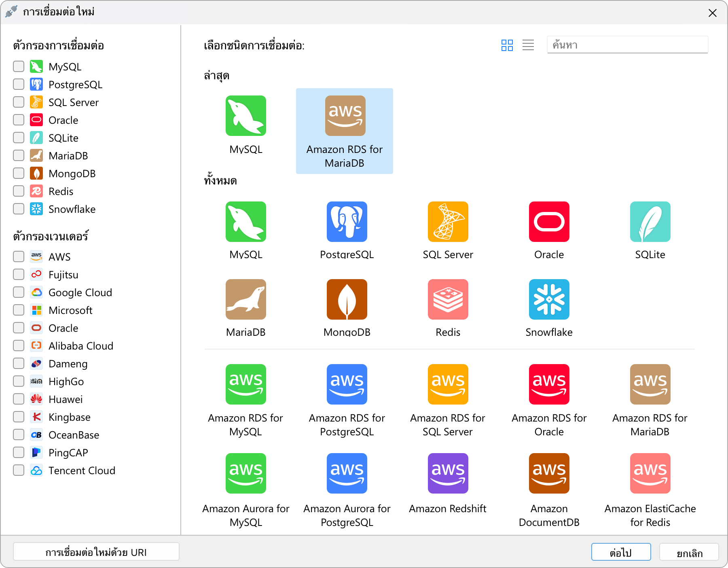Open การเชื่อมต่อใหม่ด้วย URI button
728x568 pixels.
[x=96, y=552]
